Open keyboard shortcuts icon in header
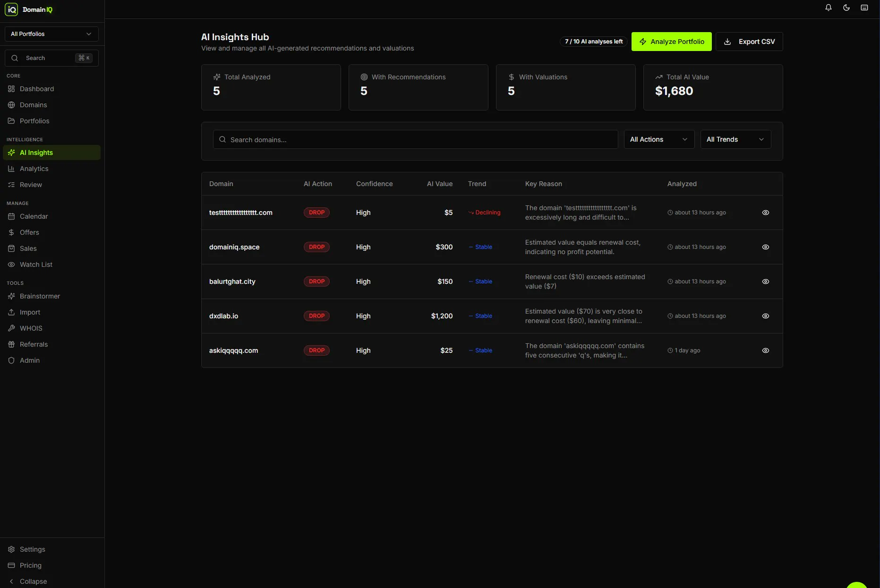Image resolution: width=880 pixels, height=588 pixels. click(864, 8)
